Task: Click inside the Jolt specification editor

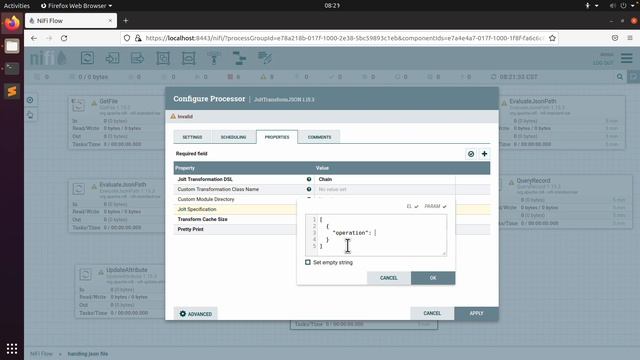Action: (376, 235)
